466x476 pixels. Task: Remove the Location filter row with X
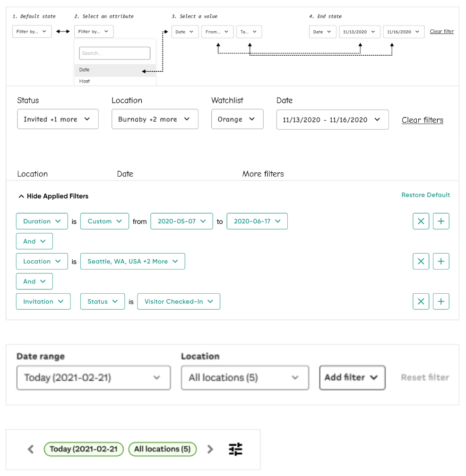point(421,261)
